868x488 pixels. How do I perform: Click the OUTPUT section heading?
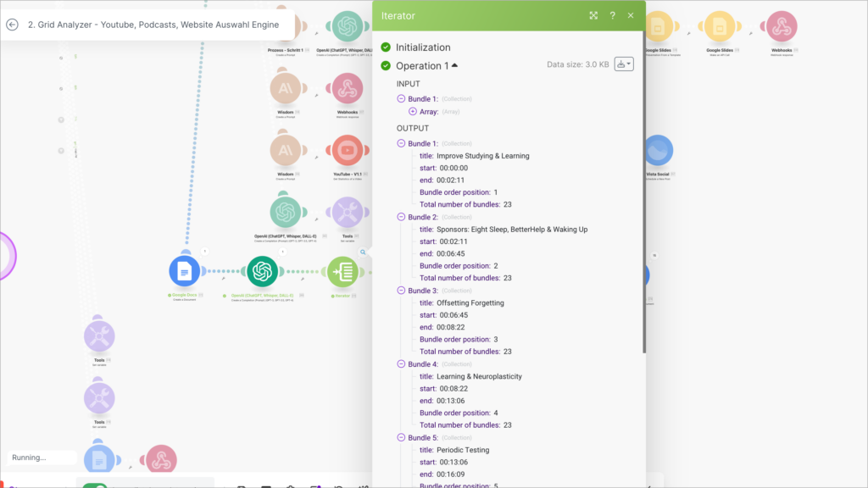pos(413,128)
